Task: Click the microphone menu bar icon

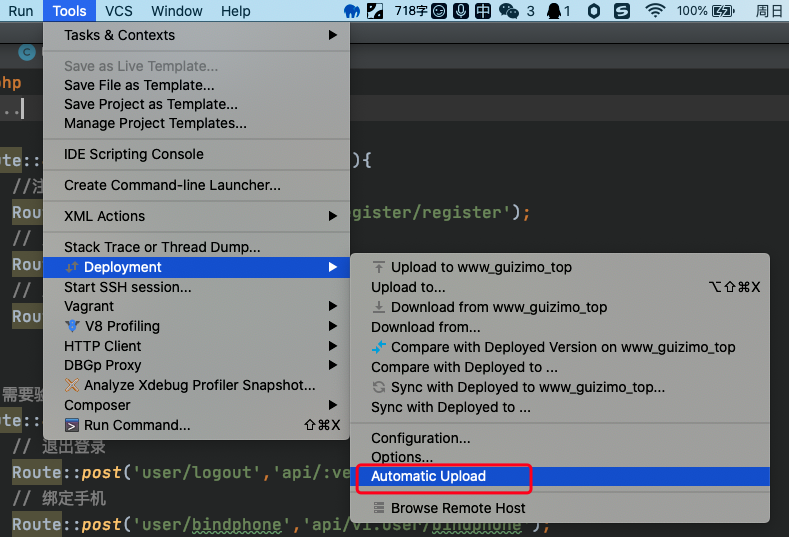Action: [x=461, y=11]
